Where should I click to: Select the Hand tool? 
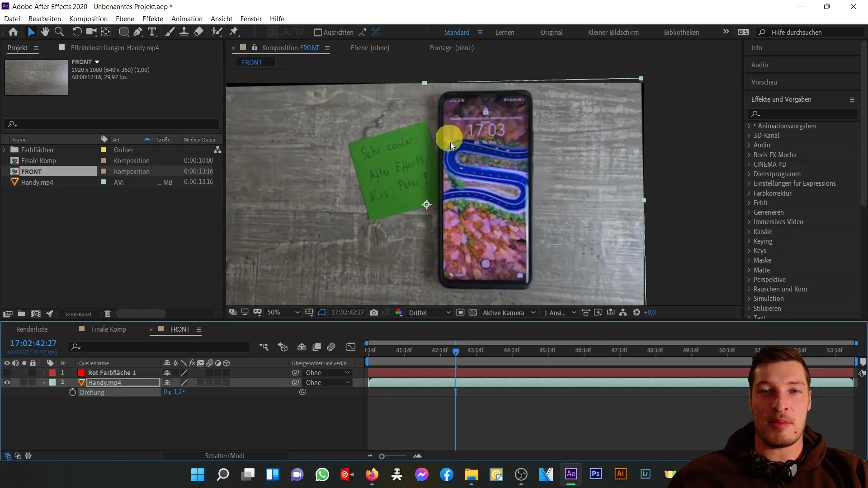coord(45,32)
